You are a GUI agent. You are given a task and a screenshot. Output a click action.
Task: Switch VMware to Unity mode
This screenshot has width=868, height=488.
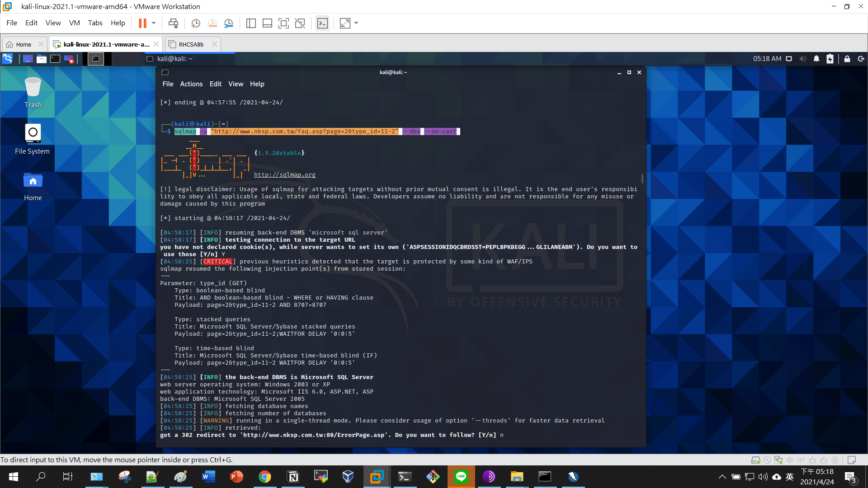point(300,23)
